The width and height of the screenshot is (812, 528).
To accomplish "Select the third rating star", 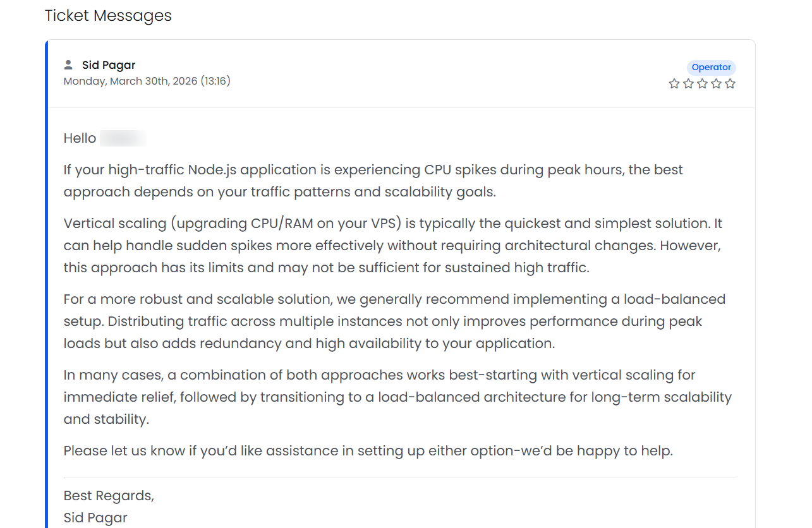I will (702, 83).
